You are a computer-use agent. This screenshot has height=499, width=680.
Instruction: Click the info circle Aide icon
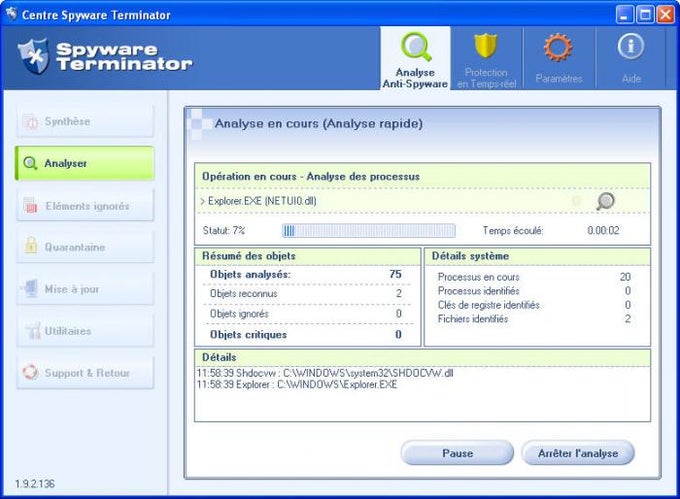coord(631,46)
